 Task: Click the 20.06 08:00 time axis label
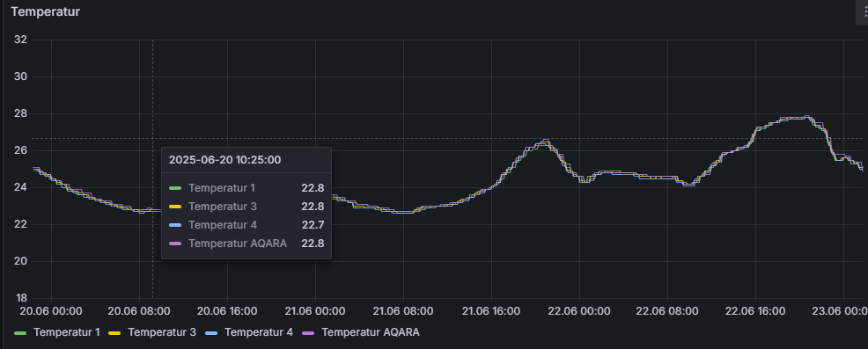point(139,311)
